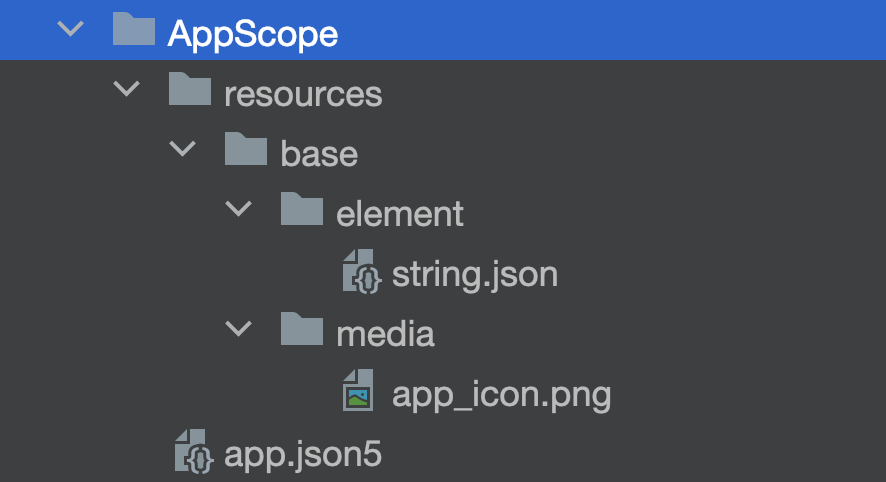Click the base folder icon

click(x=246, y=149)
